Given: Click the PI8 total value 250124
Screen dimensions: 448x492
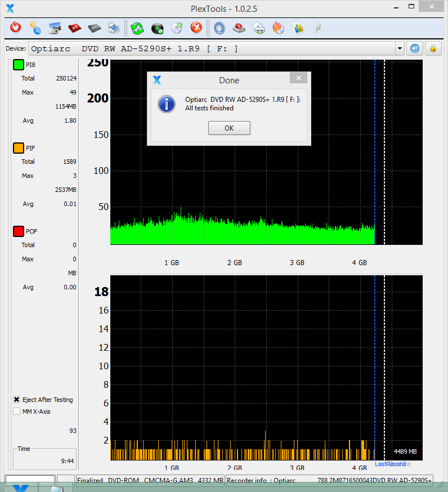Looking at the screenshot, I should click(66, 78).
